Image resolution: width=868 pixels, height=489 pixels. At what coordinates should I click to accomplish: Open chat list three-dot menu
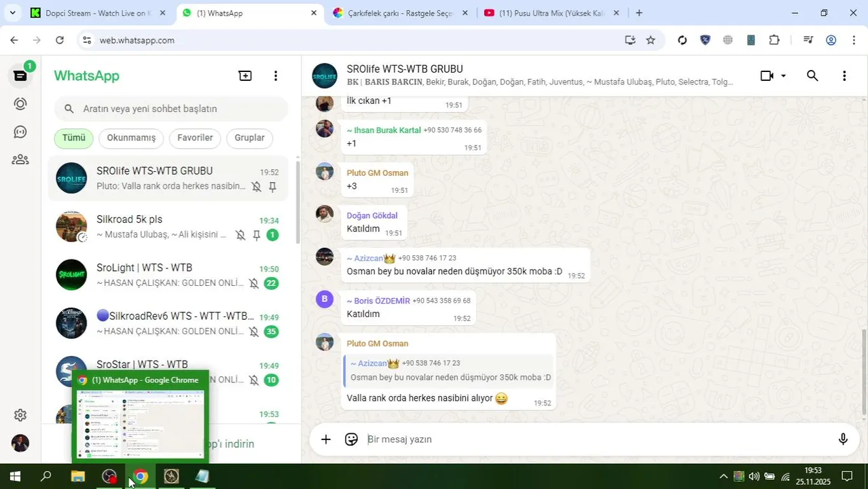pyautogui.click(x=275, y=76)
